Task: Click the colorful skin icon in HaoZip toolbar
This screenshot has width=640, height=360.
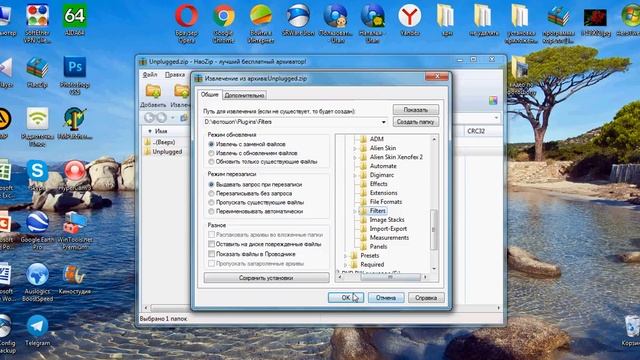Action: click(493, 100)
